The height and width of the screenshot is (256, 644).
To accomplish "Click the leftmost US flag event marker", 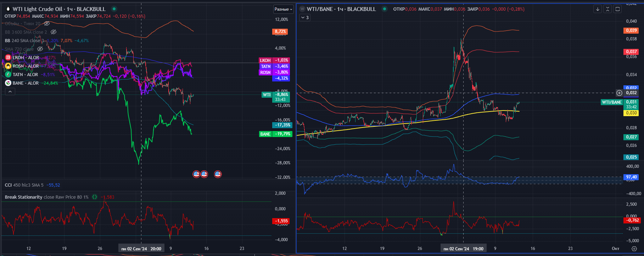I will tap(196, 174).
